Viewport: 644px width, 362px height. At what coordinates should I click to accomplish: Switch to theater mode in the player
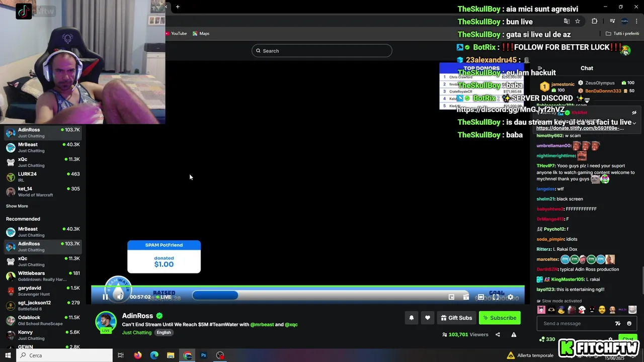pyautogui.click(x=481, y=297)
